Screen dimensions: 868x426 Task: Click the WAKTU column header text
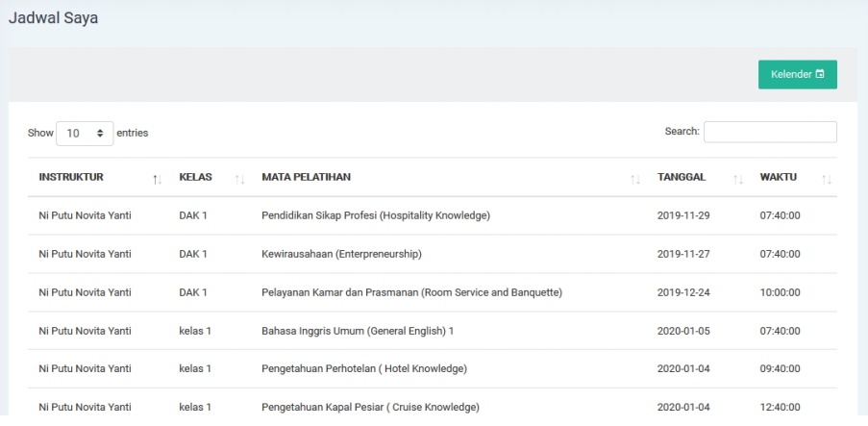tap(778, 177)
